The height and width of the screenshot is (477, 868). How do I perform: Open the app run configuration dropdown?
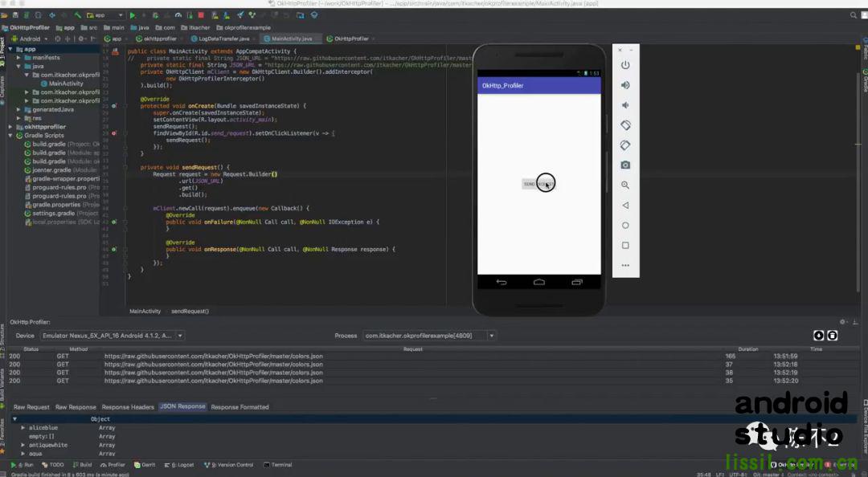point(104,15)
